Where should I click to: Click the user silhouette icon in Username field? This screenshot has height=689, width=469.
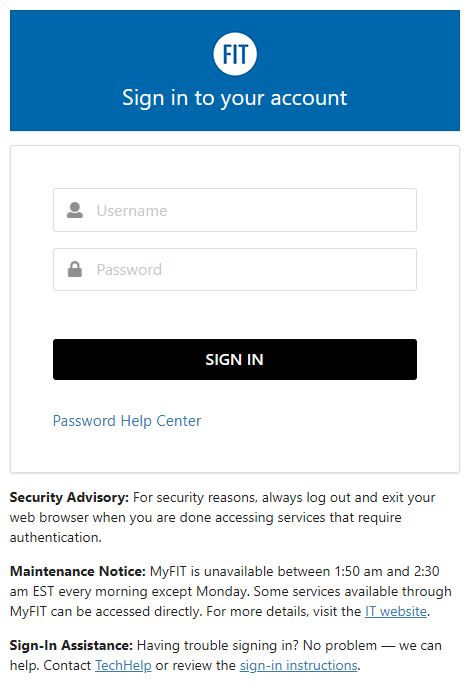click(75, 210)
